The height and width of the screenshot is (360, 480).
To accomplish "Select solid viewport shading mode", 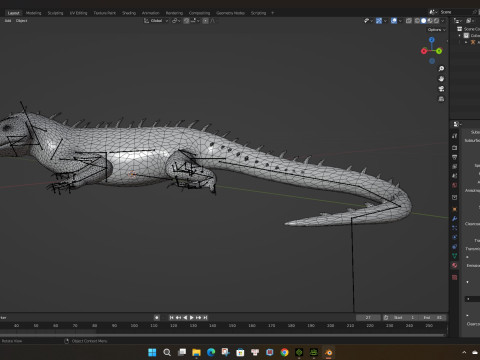I will [x=424, y=21].
